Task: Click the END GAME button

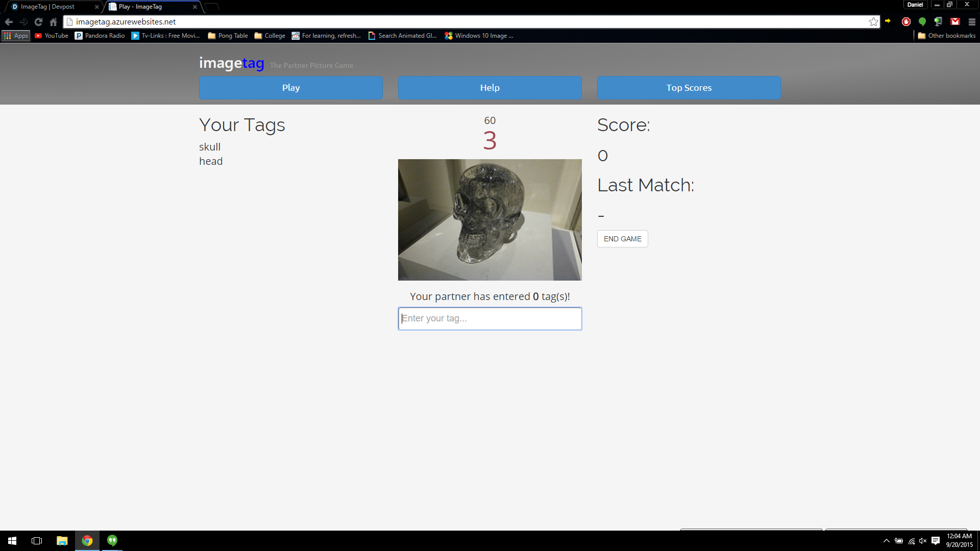Action: (622, 239)
